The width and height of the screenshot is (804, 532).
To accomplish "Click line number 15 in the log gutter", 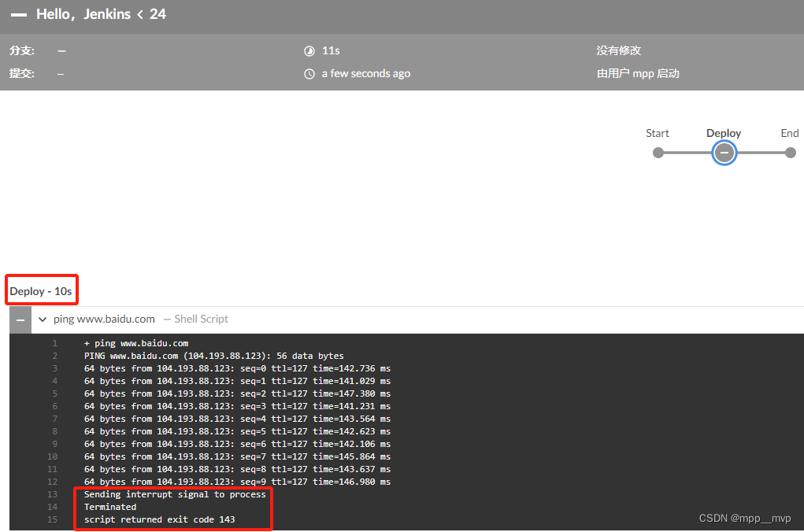I will (52, 519).
